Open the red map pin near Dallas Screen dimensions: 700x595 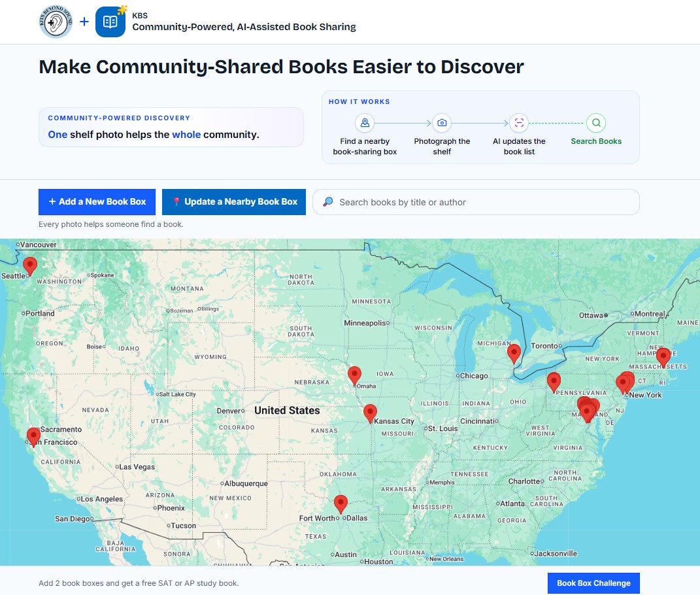(x=341, y=504)
